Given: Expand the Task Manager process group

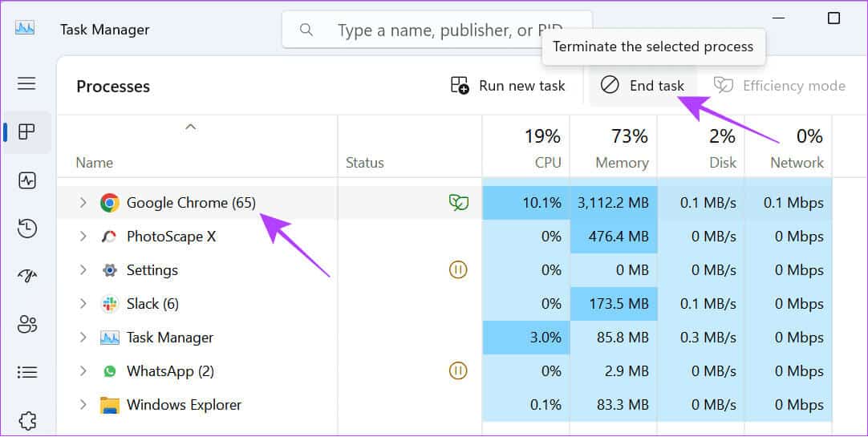Looking at the screenshot, I should (83, 338).
